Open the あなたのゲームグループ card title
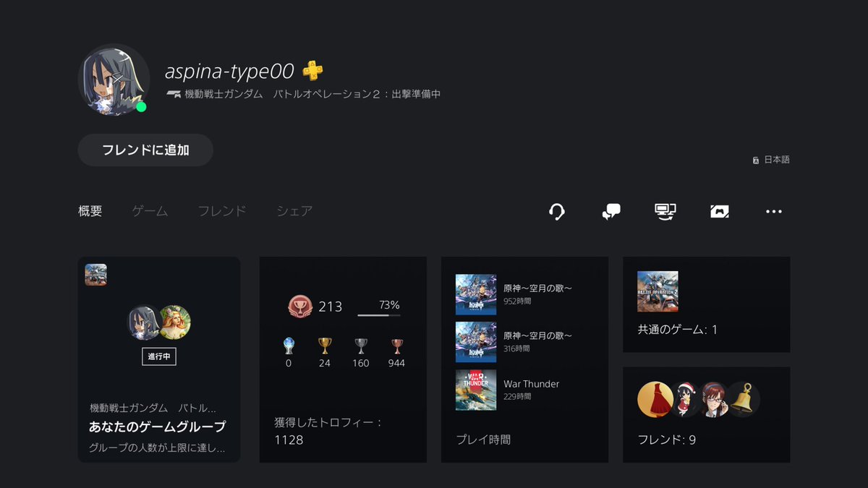The height and width of the screenshot is (488, 868). (x=157, y=427)
